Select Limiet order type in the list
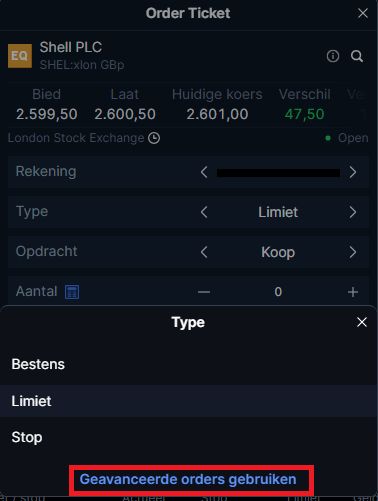 click(x=189, y=401)
